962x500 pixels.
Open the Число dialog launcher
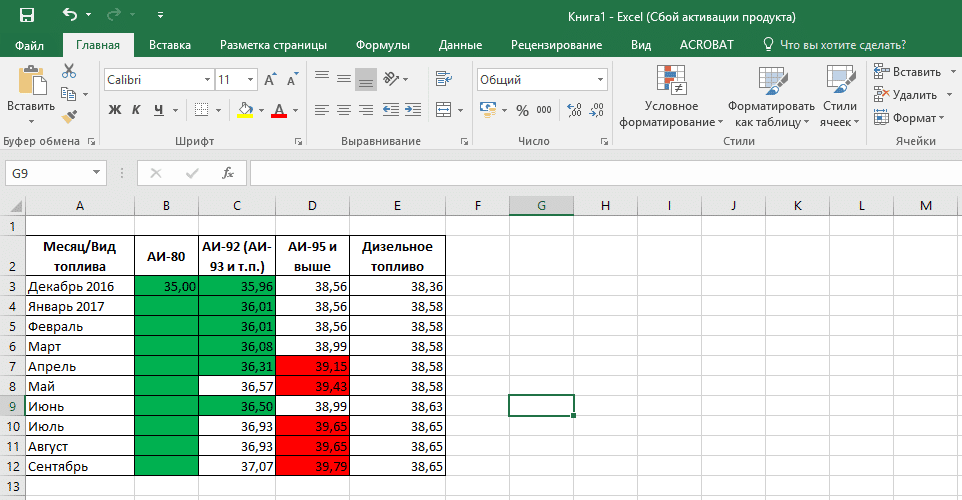(x=604, y=142)
